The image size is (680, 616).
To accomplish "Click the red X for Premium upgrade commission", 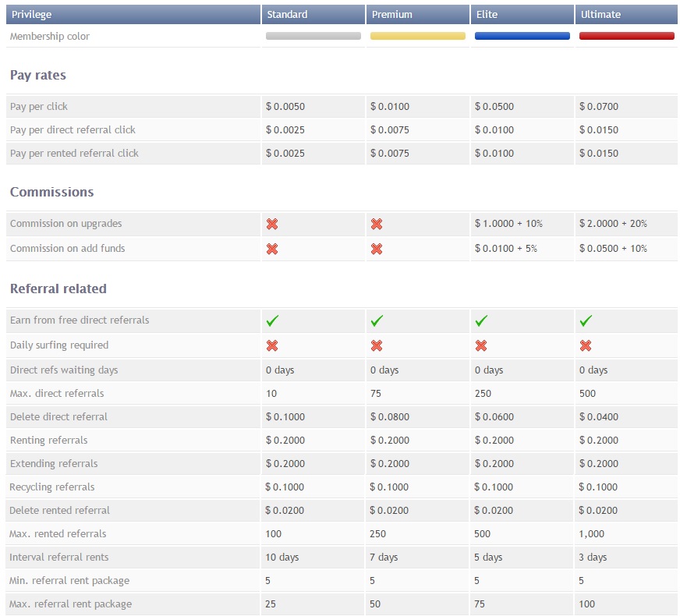I will tap(377, 224).
